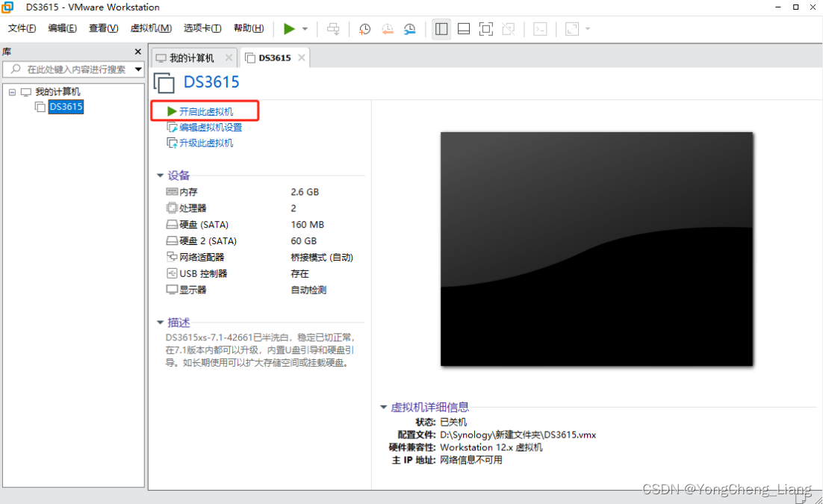Select 我的计算机 in the library tree

click(x=58, y=92)
